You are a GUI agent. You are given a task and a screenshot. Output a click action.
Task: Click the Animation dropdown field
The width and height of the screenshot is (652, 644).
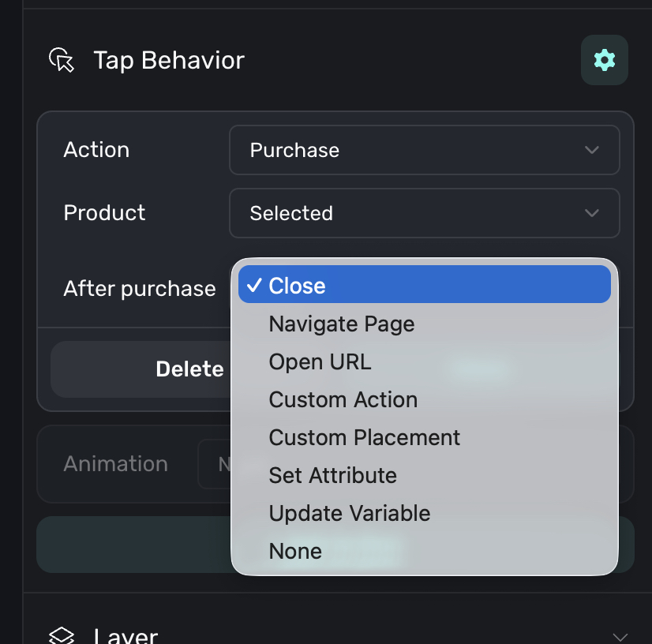[215, 463]
